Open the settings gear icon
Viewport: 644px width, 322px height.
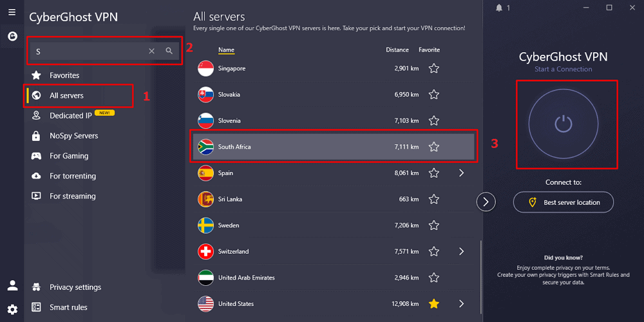12,309
